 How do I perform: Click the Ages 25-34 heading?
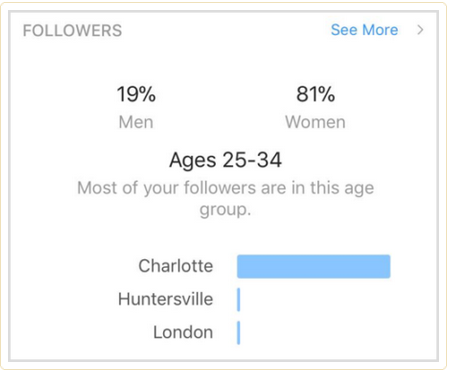point(225,160)
